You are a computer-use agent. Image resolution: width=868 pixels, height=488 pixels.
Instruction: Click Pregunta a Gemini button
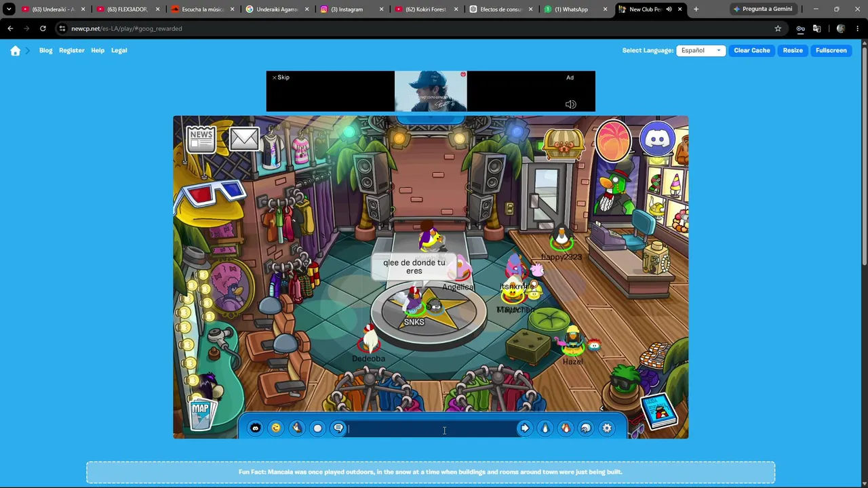coord(762,9)
